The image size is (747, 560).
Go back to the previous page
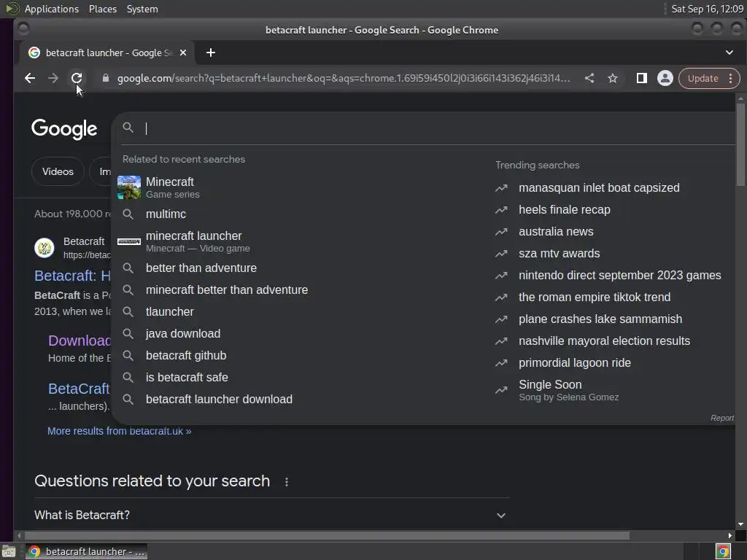coord(29,78)
